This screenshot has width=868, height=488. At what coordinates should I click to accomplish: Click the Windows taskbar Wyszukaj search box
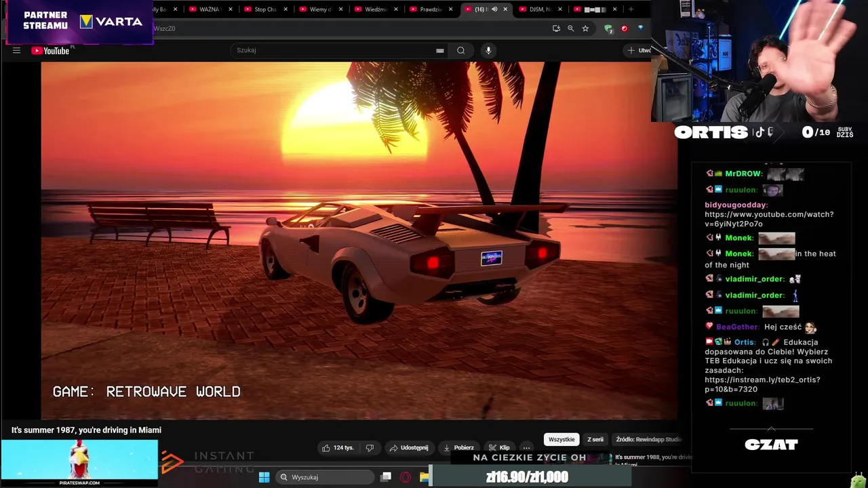tap(325, 477)
